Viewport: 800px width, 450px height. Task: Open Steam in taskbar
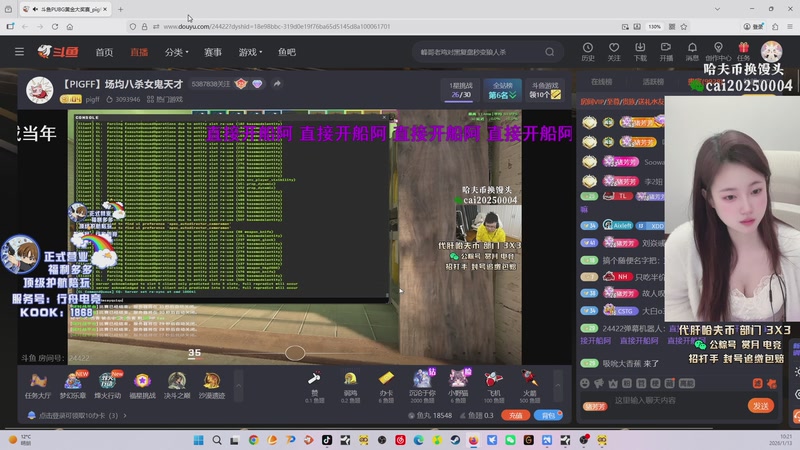(455, 440)
